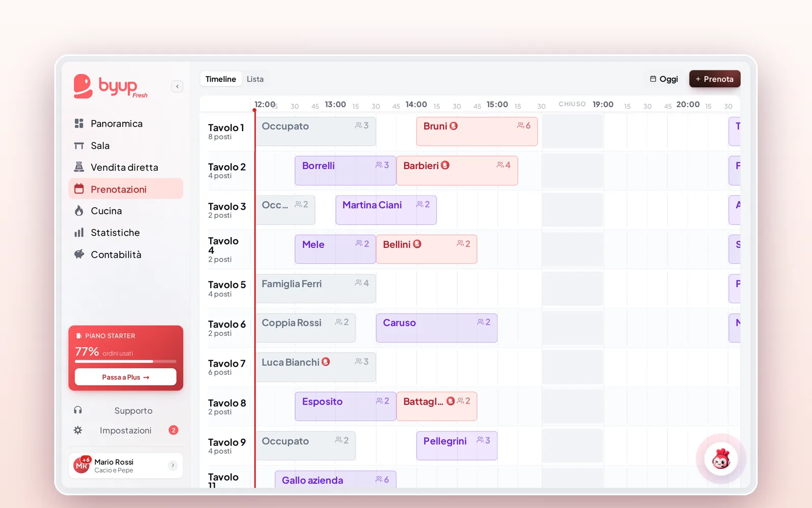Image resolution: width=812 pixels, height=508 pixels.
Task: Switch to Timeline tab
Action: [x=221, y=79]
